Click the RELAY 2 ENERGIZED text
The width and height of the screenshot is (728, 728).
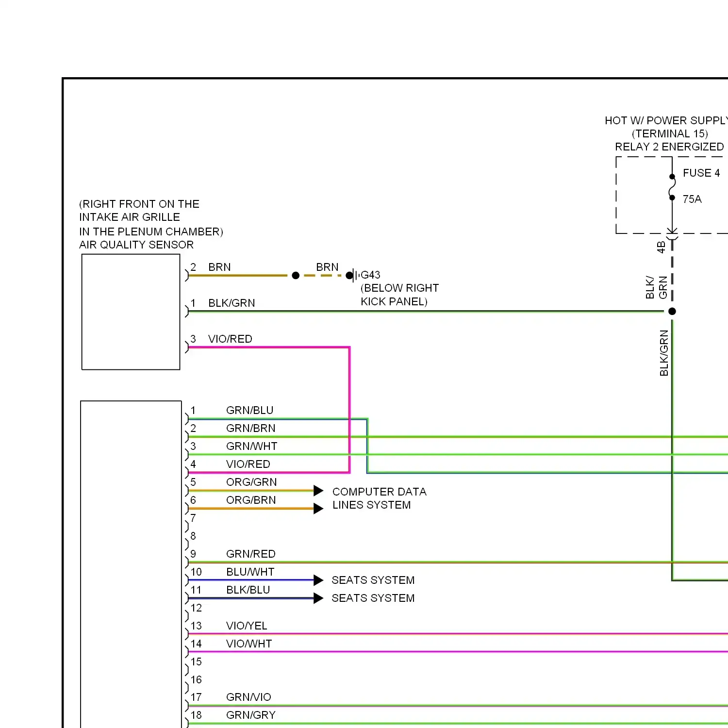669,147
